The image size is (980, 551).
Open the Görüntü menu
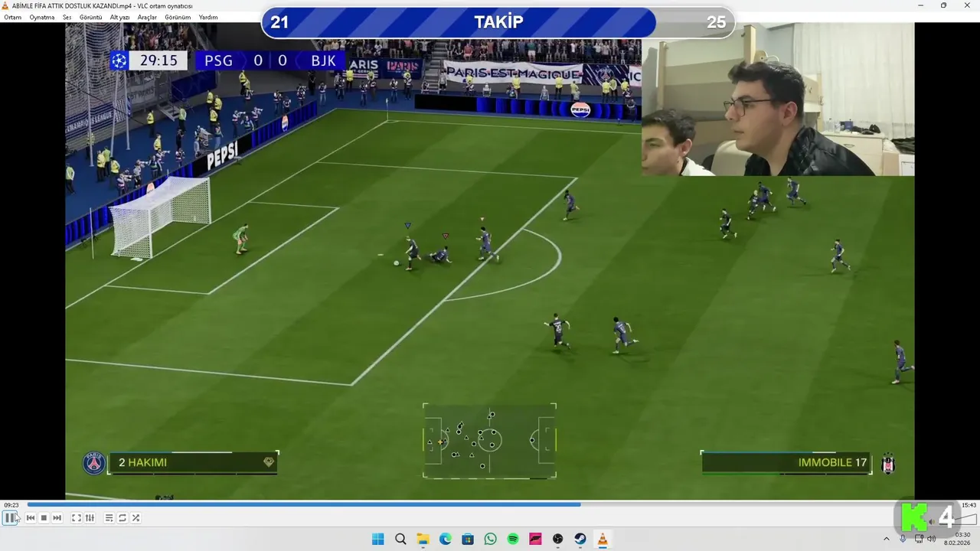click(x=90, y=17)
